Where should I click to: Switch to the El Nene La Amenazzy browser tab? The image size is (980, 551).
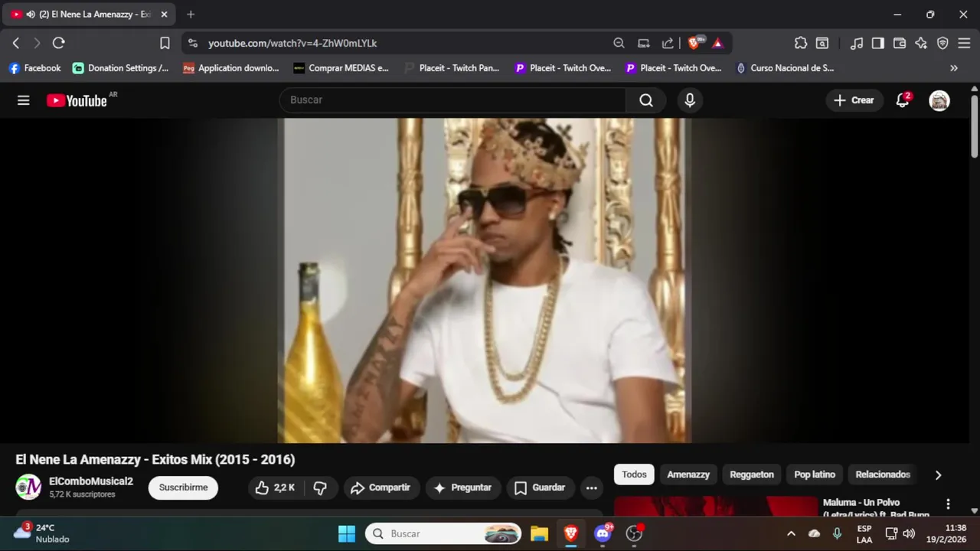tap(88, 15)
